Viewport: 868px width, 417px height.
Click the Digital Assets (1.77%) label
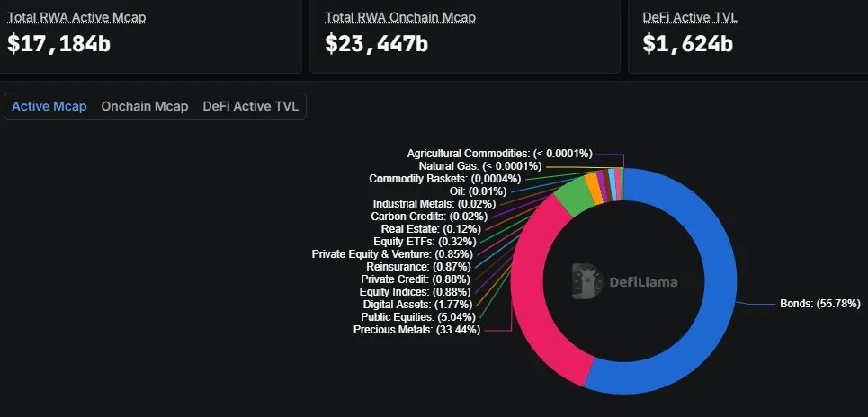click(422, 305)
